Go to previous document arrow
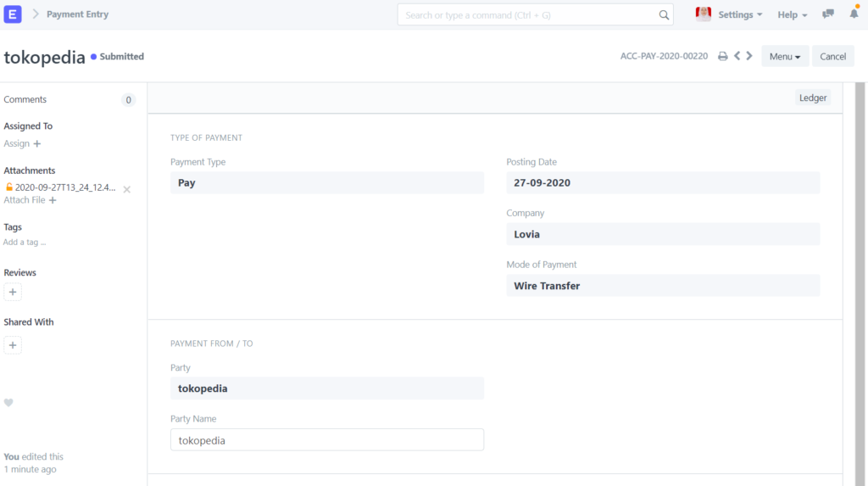The image size is (868, 486). tap(737, 56)
